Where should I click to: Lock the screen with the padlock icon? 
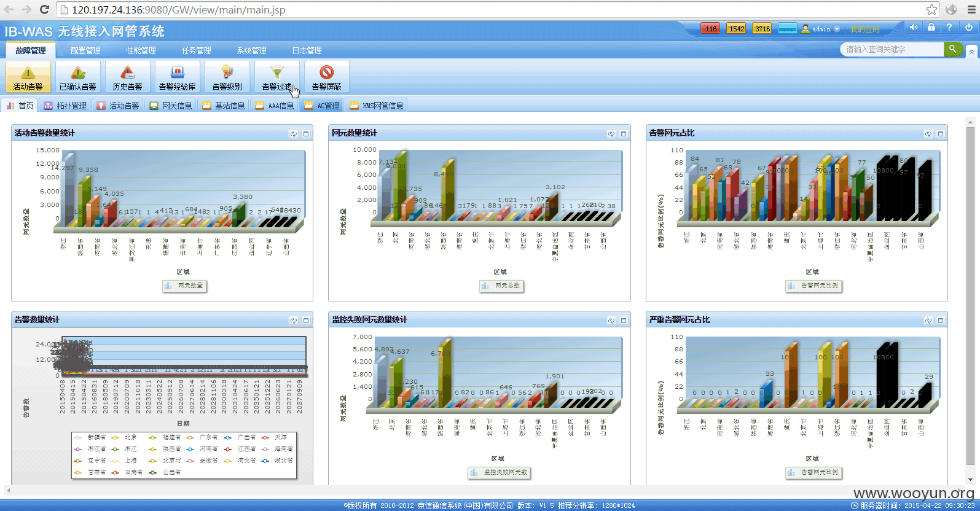tap(931, 28)
